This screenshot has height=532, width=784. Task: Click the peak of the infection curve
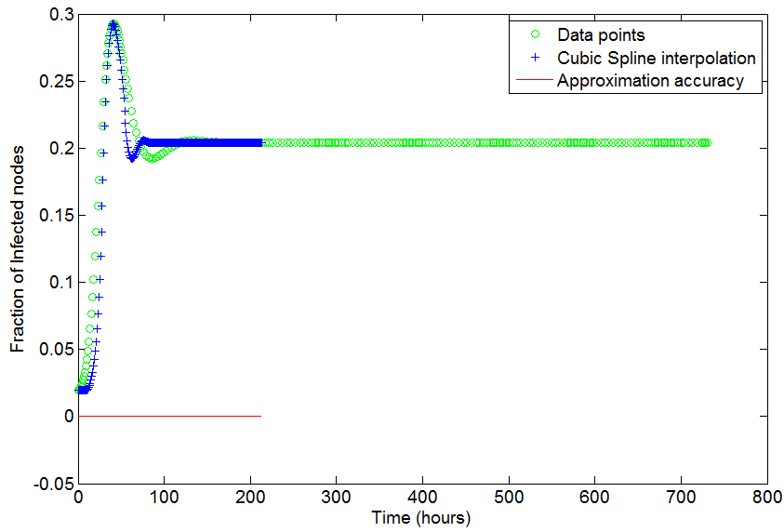(113, 23)
